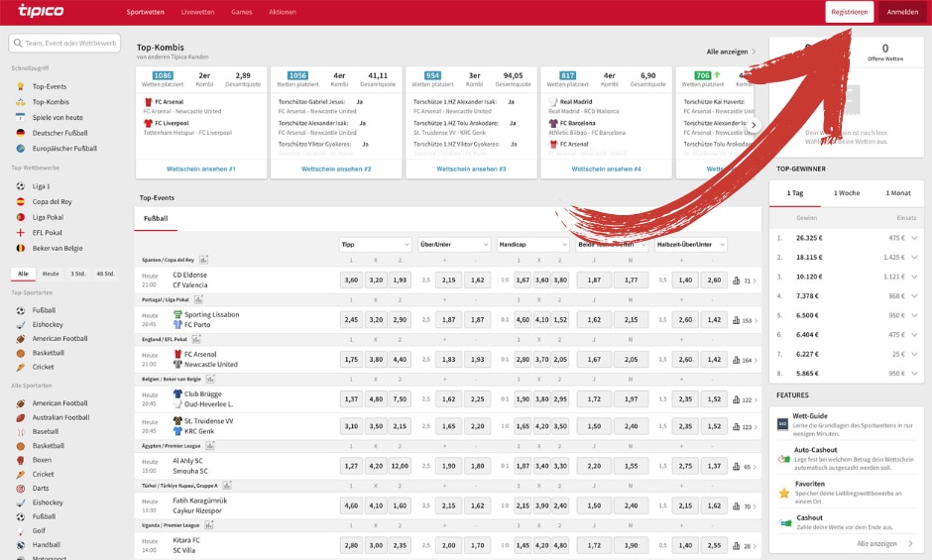Image resolution: width=932 pixels, height=560 pixels.
Task: Open more markets icon for Club Brügge match
Action: (737, 399)
